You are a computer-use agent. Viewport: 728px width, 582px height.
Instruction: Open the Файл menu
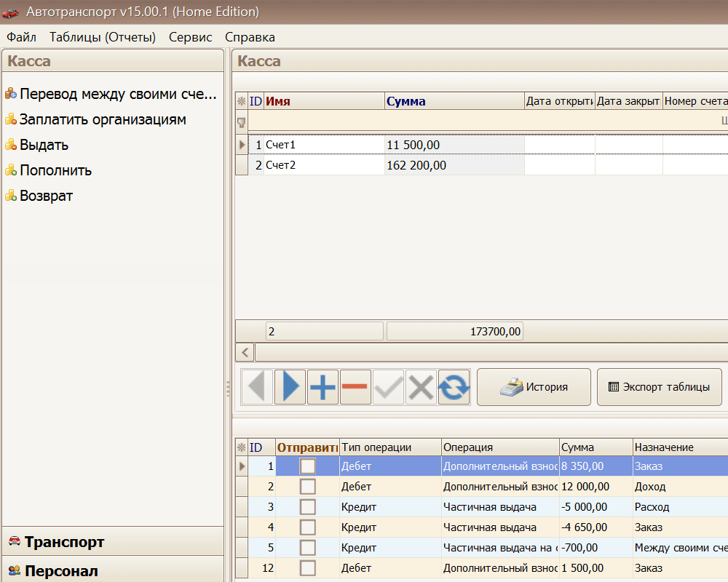point(21,37)
